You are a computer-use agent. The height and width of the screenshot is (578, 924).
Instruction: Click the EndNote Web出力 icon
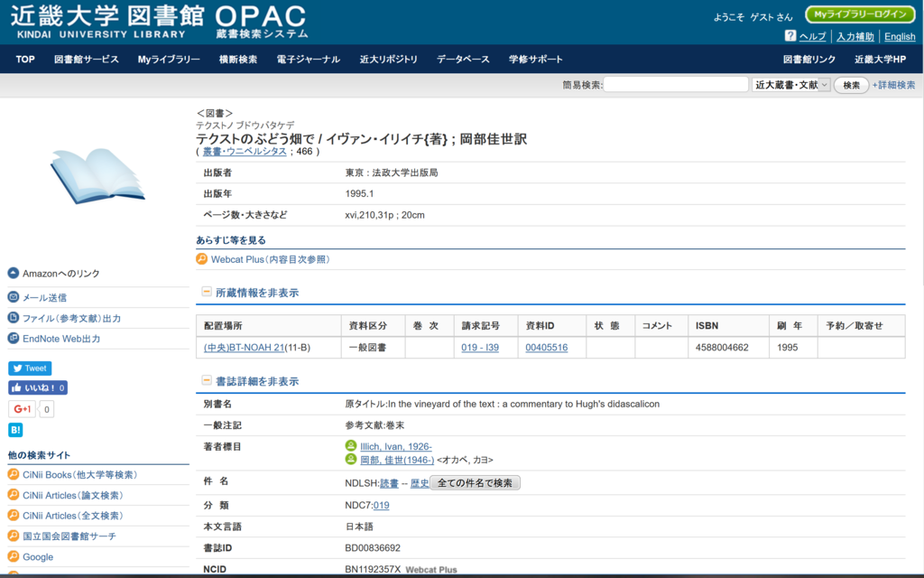tap(13, 339)
